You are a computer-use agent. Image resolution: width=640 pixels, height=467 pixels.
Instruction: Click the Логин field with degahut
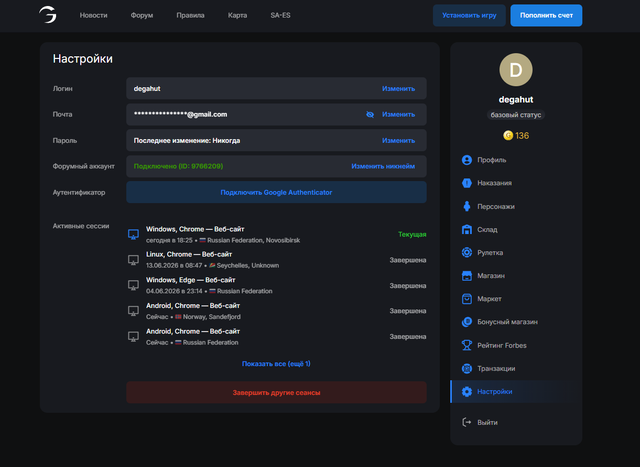click(x=276, y=89)
